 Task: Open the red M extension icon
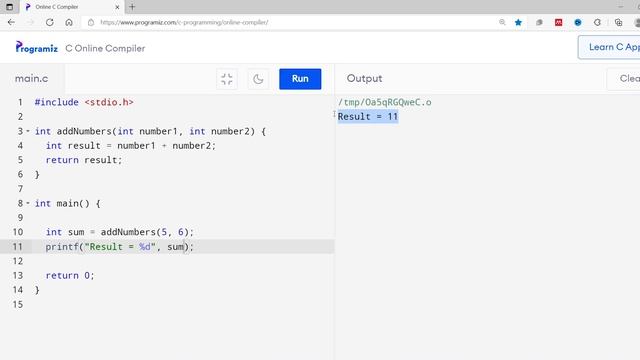[x=558, y=22]
